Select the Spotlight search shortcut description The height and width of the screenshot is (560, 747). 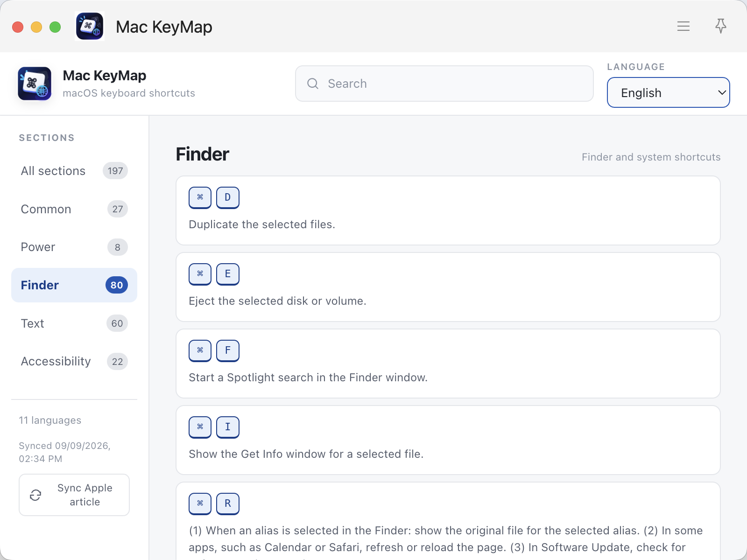pos(308,378)
